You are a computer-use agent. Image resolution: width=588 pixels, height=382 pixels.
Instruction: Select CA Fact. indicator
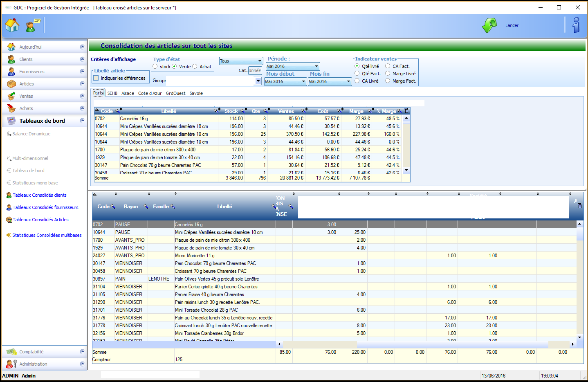[x=388, y=66]
